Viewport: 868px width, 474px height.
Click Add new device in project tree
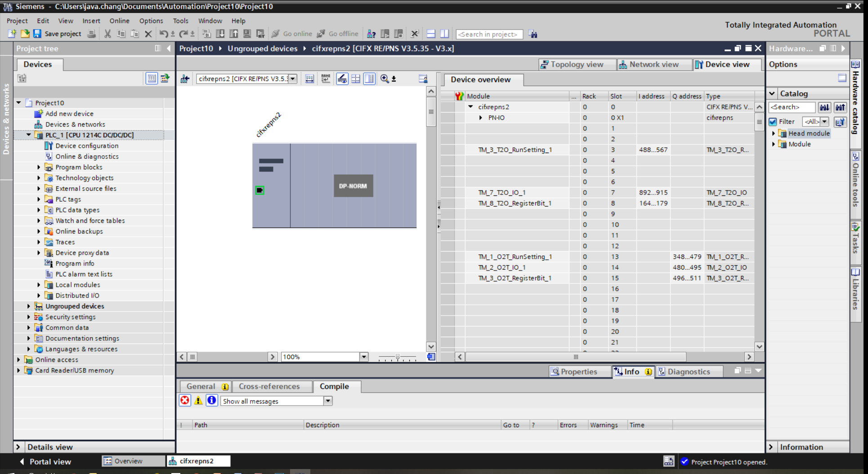pos(69,114)
